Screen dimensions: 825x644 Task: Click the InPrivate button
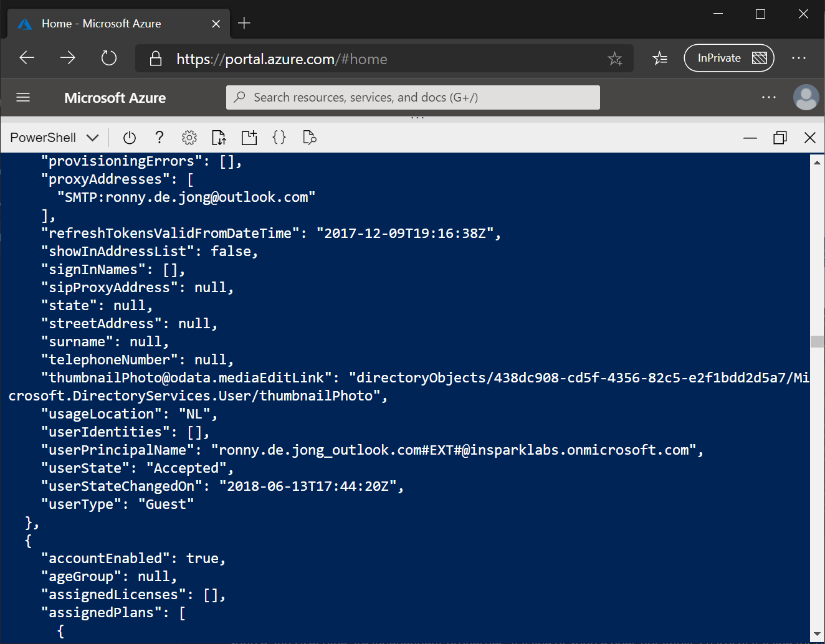729,58
